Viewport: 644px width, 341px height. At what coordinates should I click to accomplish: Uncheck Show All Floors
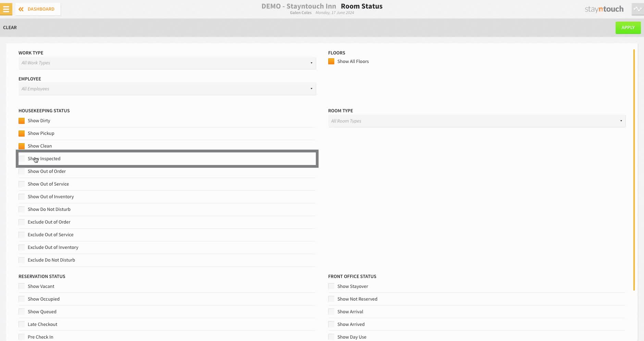point(331,61)
